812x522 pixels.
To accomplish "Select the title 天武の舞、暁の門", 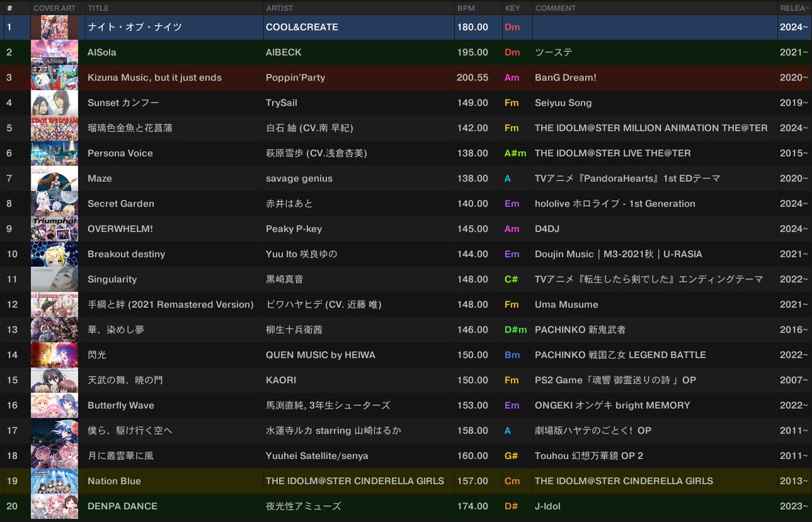I will point(125,380).
